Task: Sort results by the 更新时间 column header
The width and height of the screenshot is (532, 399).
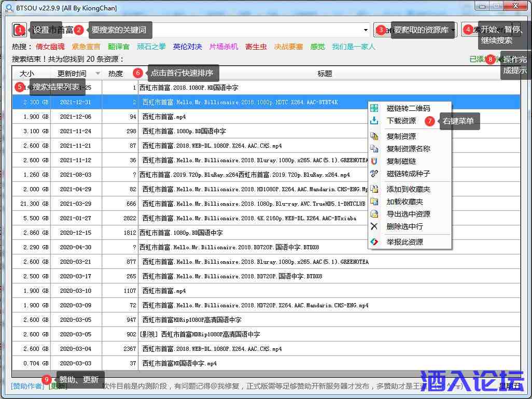Action: tap(72, 74)
